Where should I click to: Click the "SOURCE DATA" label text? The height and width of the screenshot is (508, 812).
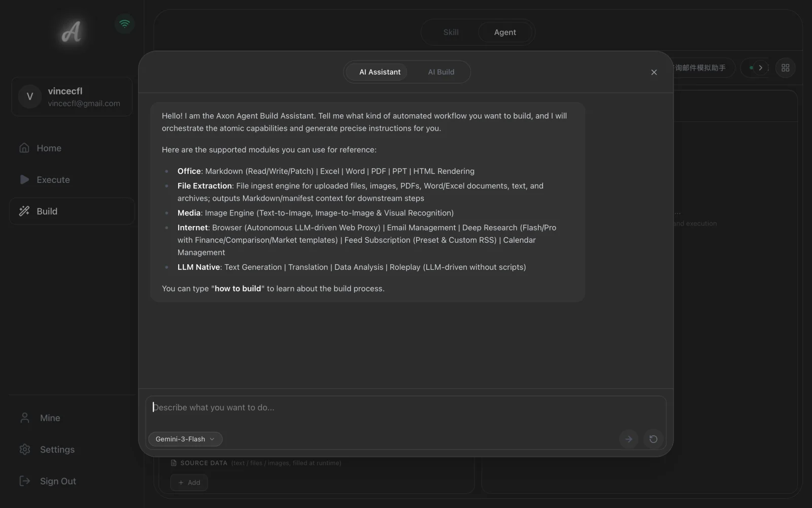pyautogui.click(x=204, y=463)
